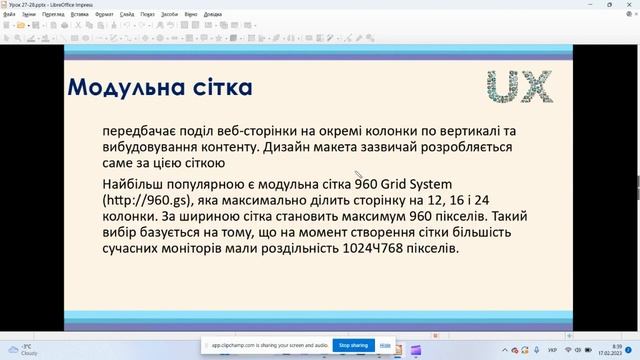Open the Файл menu

9,14
